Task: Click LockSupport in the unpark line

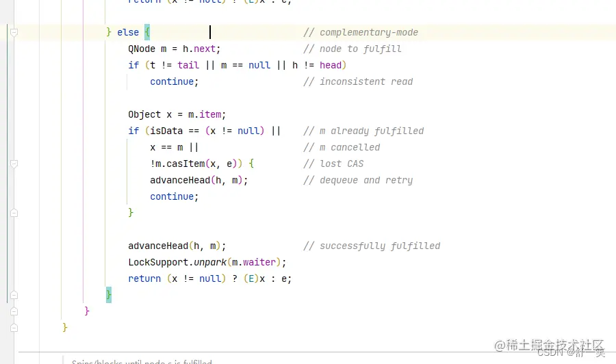Action: coord(158,262)
